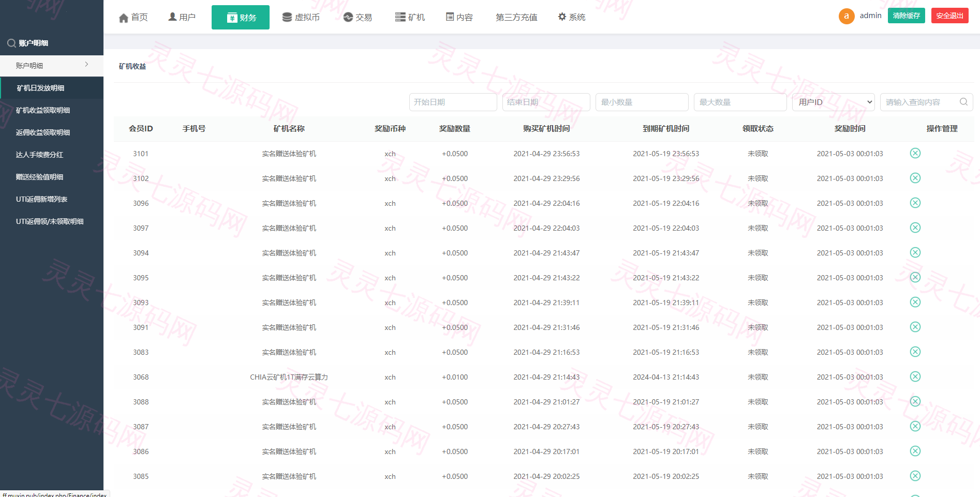Click the delete icon for member 3096
980x497 pixels.
[915, 203]
